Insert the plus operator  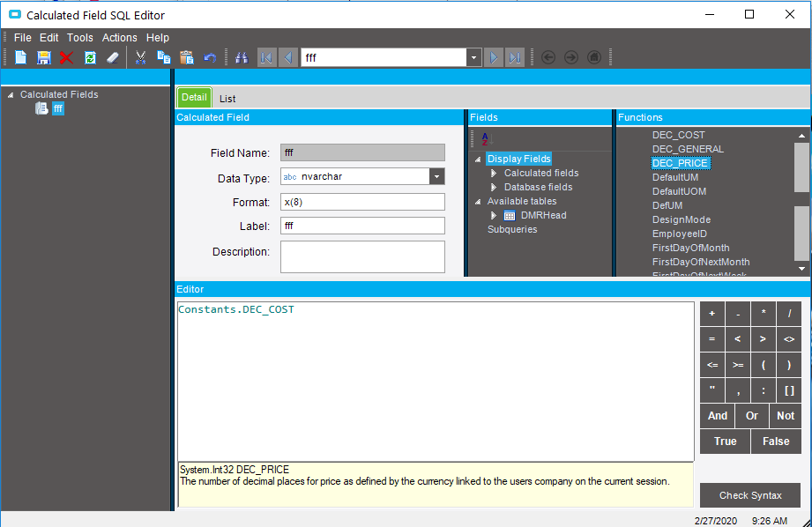(712, 313)
